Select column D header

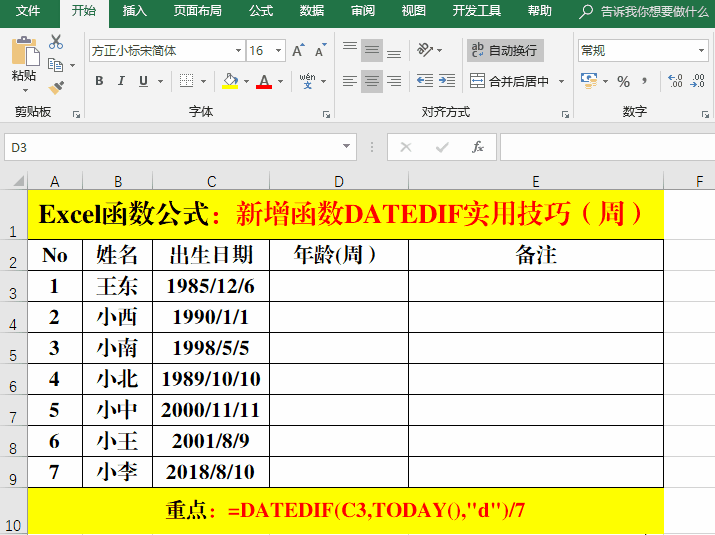[339, 181]
